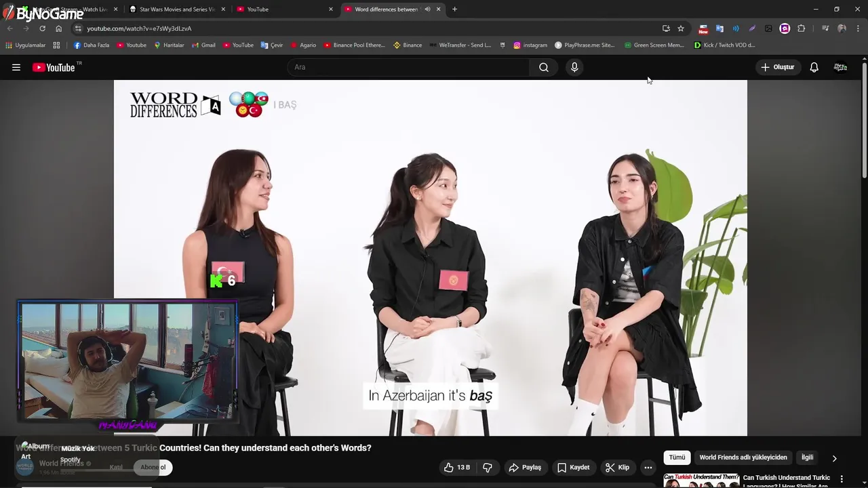Screen dimensions: 868x488
Task: Open YouTube notifications bell
Action: tap(814, 67)
